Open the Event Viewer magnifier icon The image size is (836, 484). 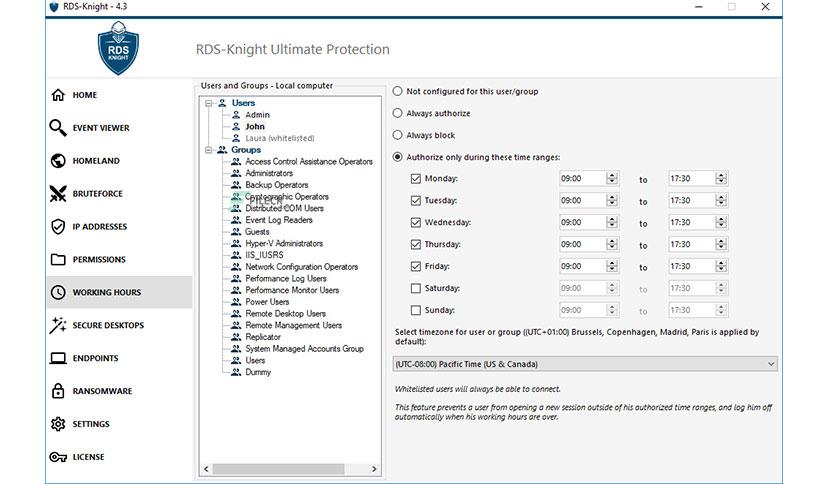[x=58, y=128]
